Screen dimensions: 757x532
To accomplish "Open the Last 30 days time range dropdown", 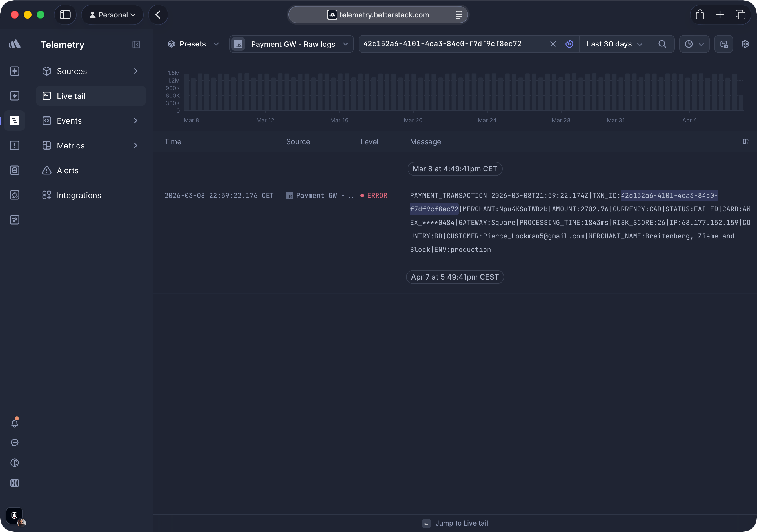I will tap(614, 44).
